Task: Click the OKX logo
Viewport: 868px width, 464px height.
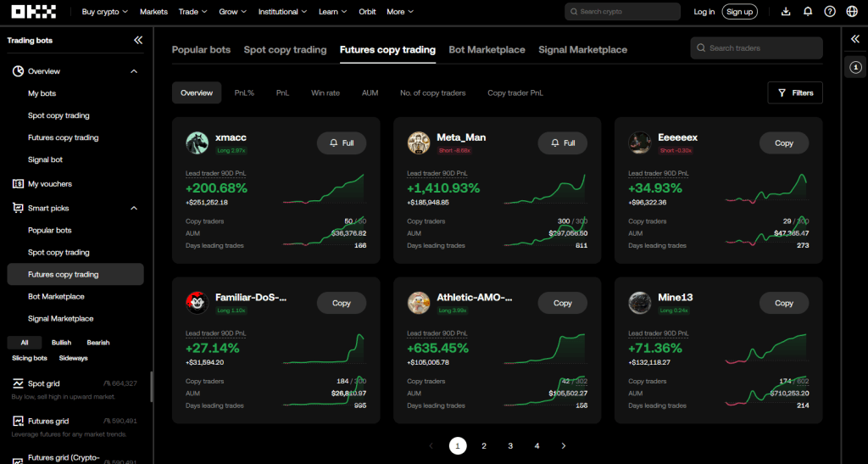Action: coord(33,11)
